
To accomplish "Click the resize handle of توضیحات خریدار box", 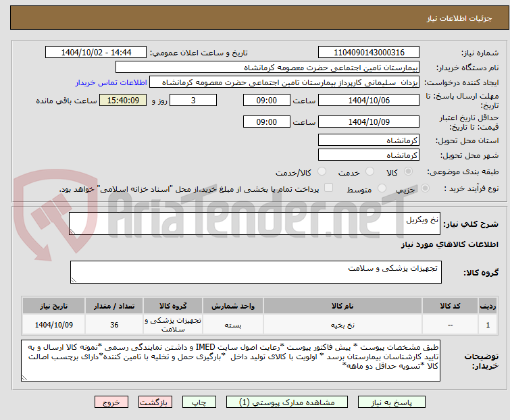I will coord(24,377).
